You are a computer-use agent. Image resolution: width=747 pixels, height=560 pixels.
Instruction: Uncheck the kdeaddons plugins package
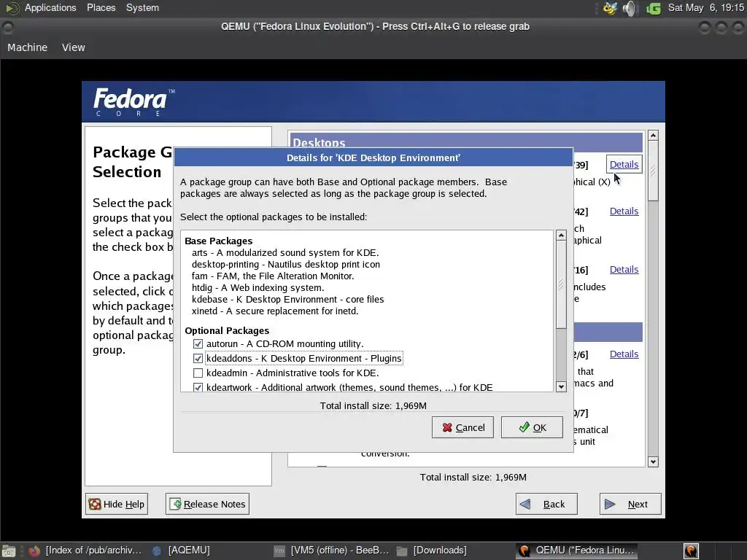(x=198, y=358)
